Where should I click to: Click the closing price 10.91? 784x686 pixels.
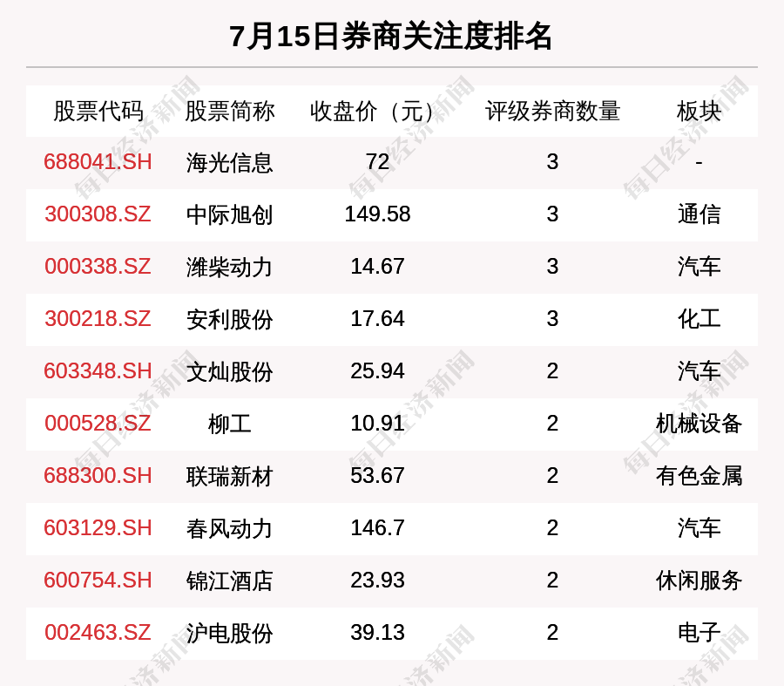tap(377, 424)
